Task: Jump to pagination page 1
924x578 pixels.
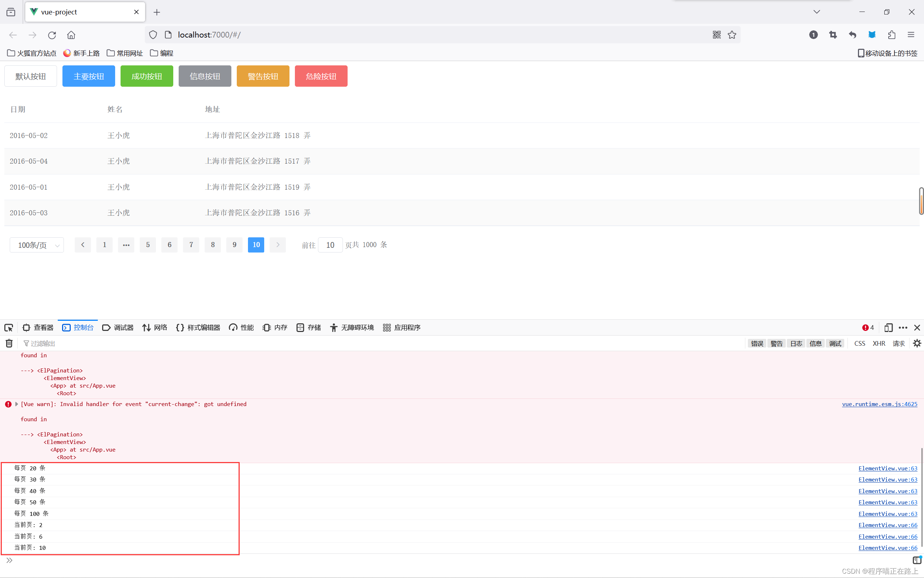Action: (x=104, y=245)
